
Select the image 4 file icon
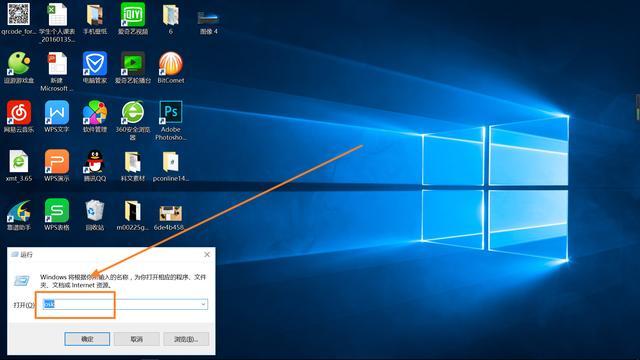pyautogui.click(x=209, y=18)
